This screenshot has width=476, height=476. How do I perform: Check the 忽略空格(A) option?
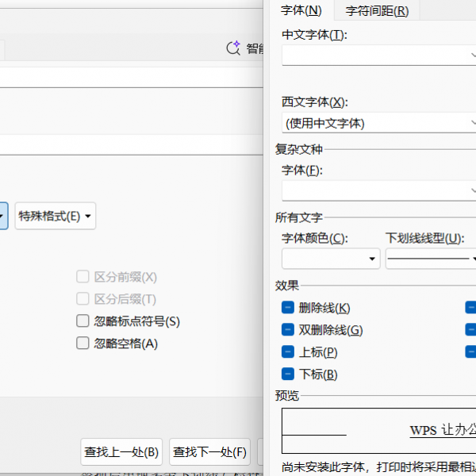[x=83, y=344]
